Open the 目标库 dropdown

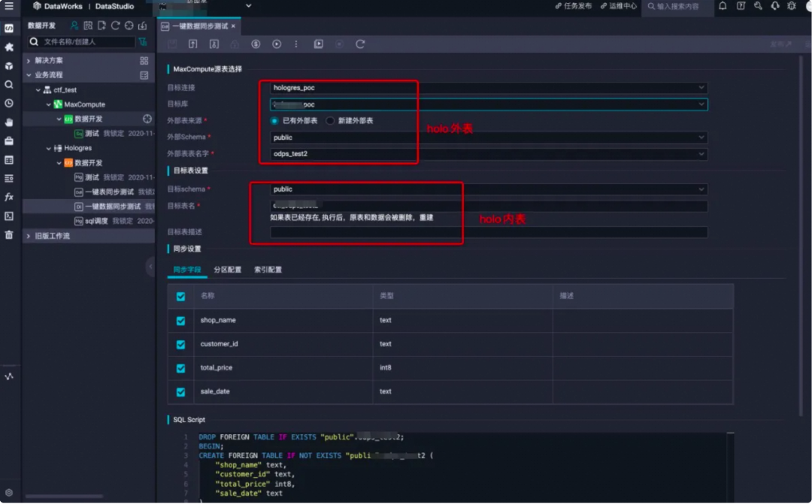point(489,104)
